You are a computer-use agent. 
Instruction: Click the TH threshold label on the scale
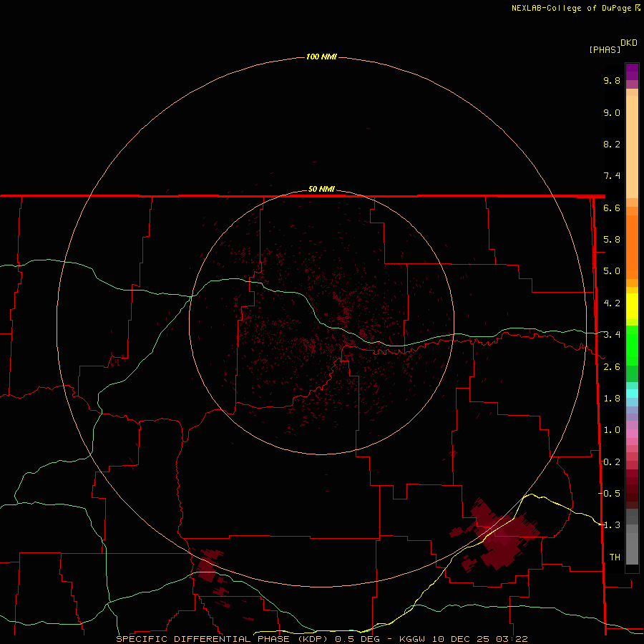pyautogui.click(x=615, y=557)
